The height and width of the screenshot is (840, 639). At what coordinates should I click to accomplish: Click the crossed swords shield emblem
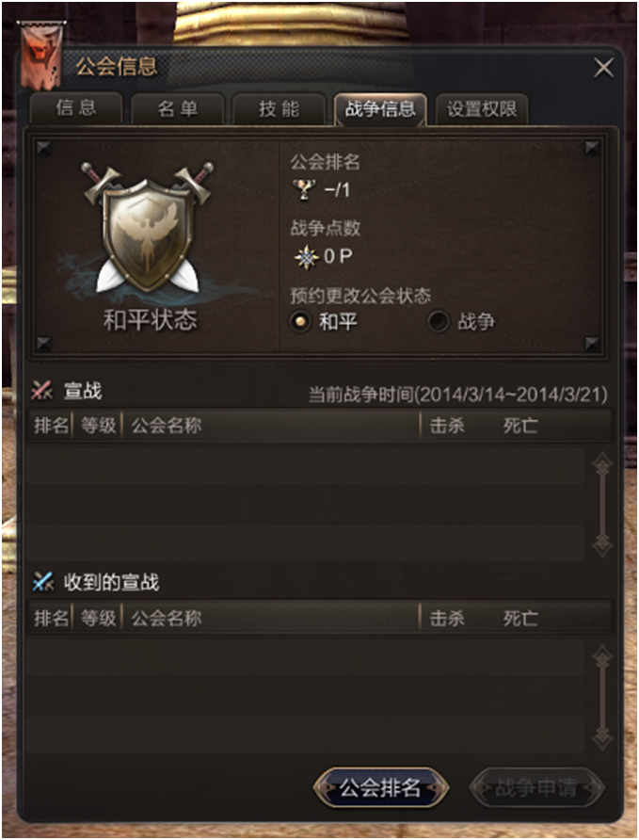click(149, 229)
